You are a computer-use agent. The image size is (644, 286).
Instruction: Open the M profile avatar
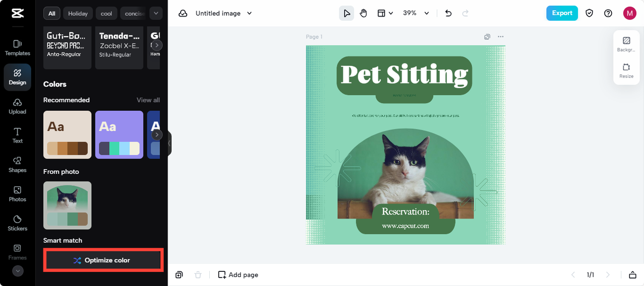(629, 13)
